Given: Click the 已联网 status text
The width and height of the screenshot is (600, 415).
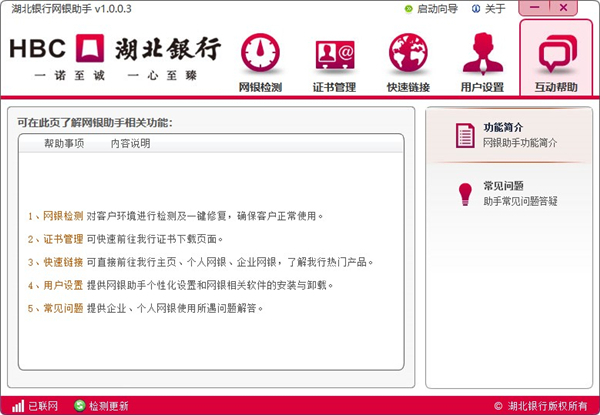Looking at the screenshot, I should (x=43, y=406).
